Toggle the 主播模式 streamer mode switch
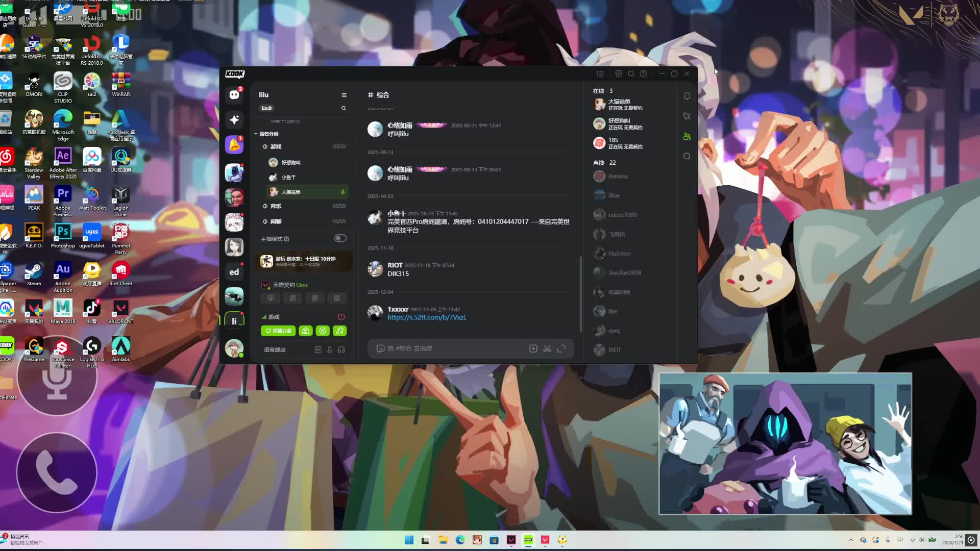 [x=340, y=238]
